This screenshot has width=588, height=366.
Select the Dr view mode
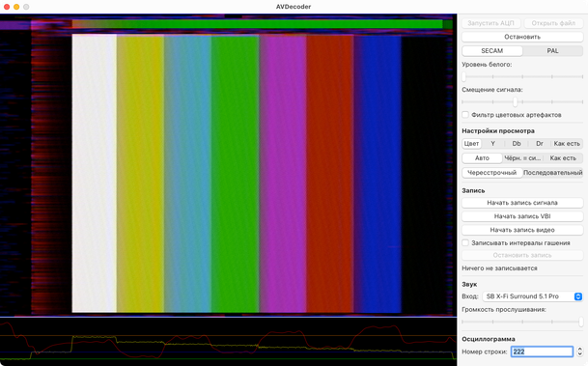[540, 144]
